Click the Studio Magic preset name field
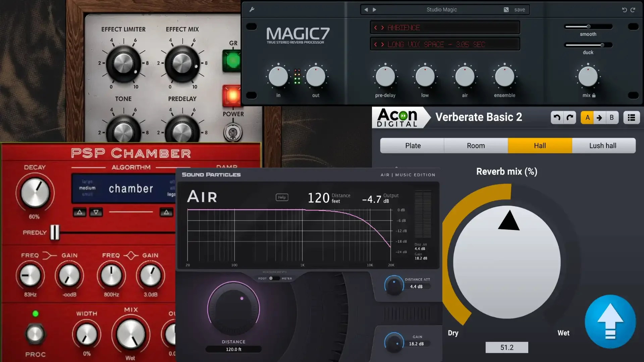Viewport: 644px width, 362px height. (441, 9)
